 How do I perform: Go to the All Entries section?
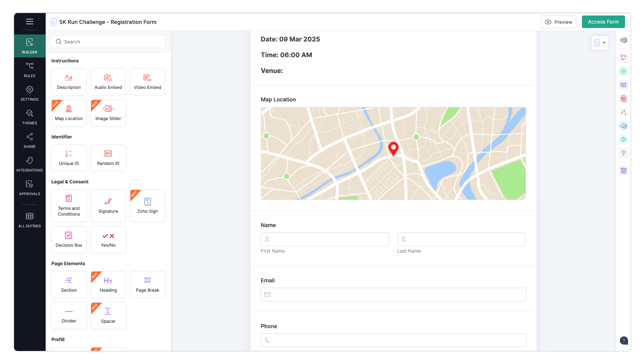[29, 220]
